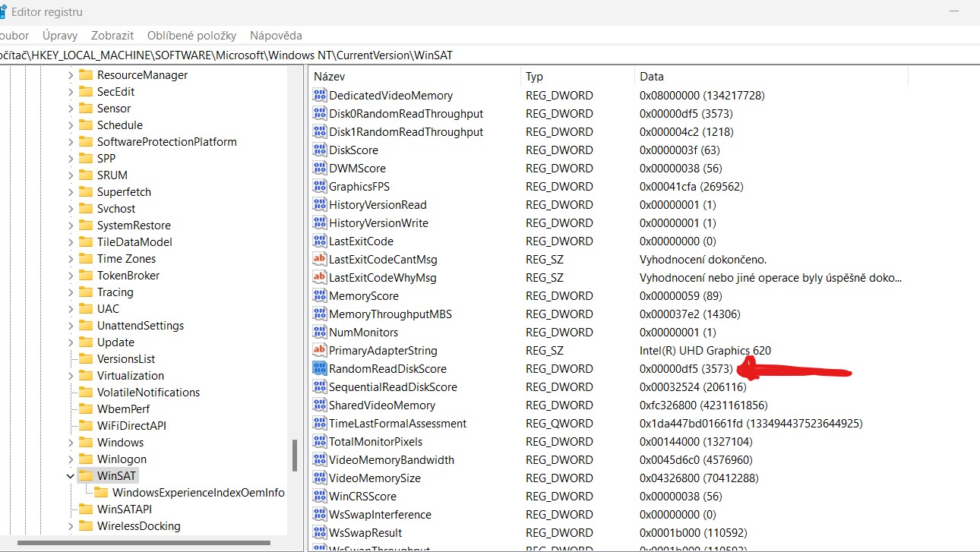The image size is (980, 552).
Task: Click the LastExitCodeWhyMsg string icon
Action: (319, 277)
